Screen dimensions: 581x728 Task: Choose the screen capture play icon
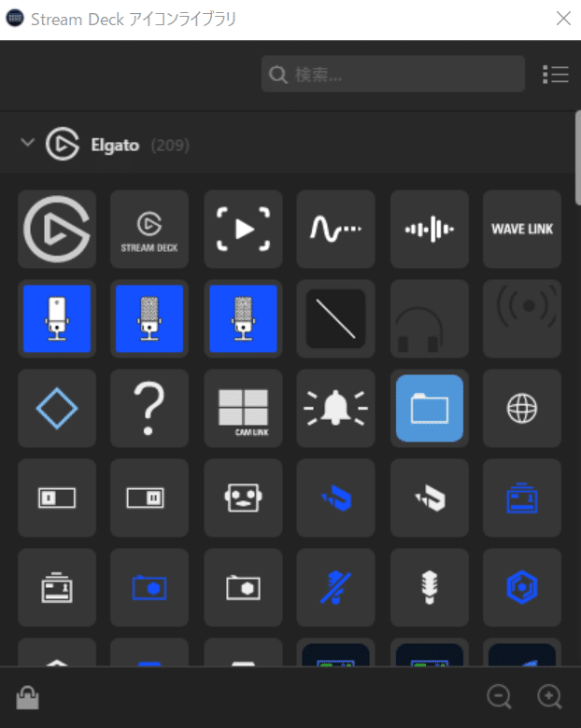[243, 229]
